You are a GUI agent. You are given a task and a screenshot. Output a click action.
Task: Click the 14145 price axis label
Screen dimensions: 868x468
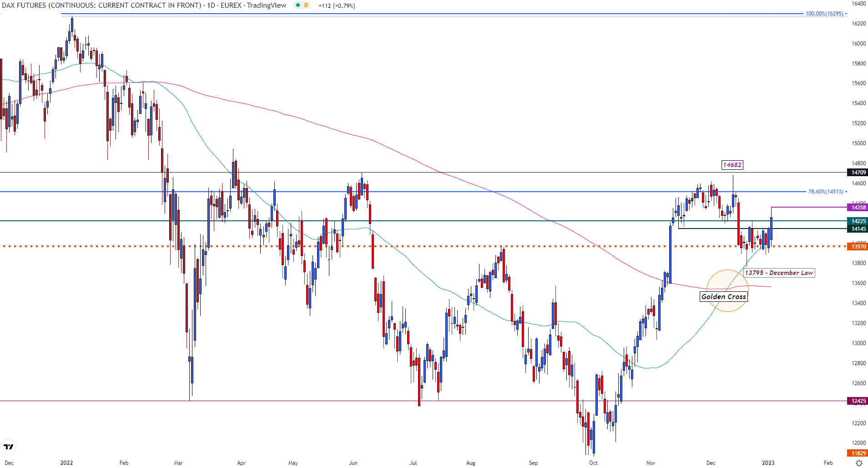point(858,229)
